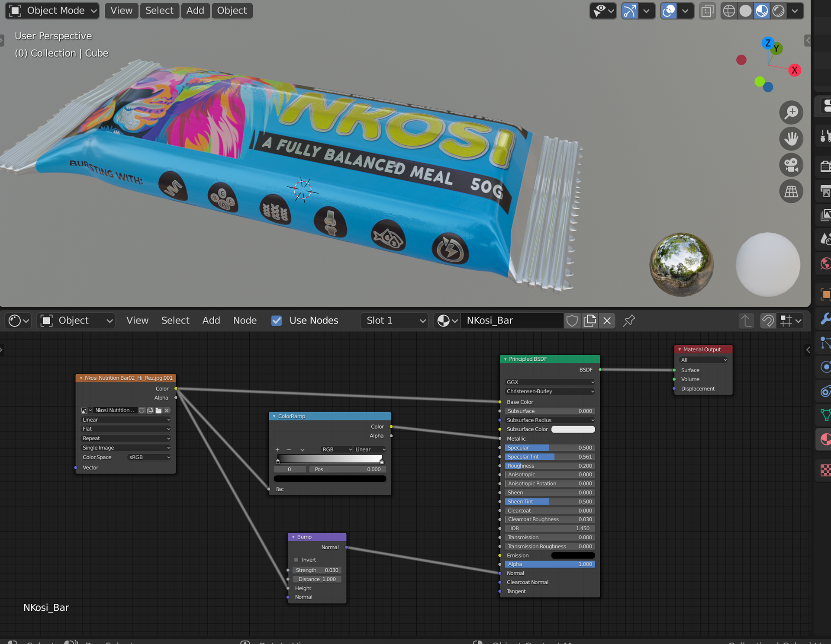Open the 3D viewport Select menu
This screenshot has height=644, width=831.
(159, 11)
